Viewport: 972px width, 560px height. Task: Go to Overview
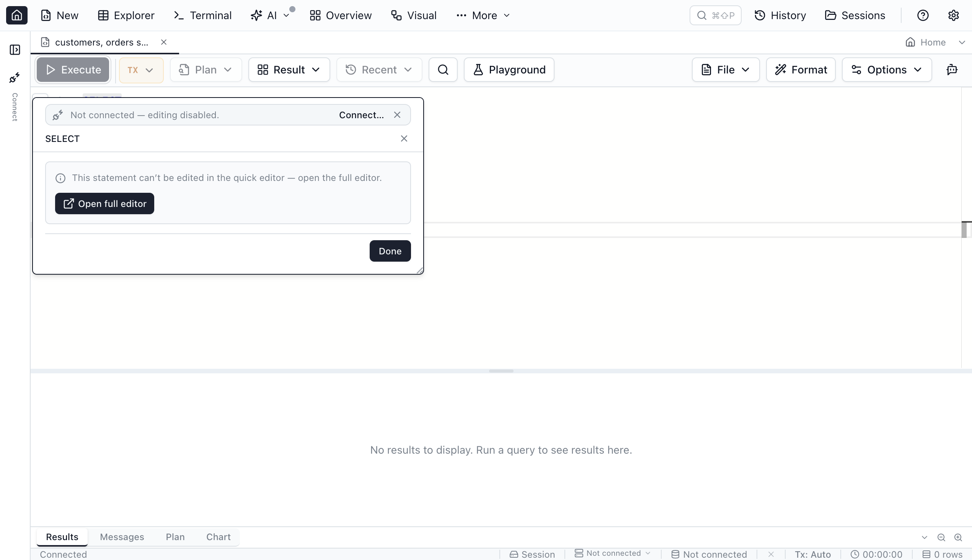(341, 15)
